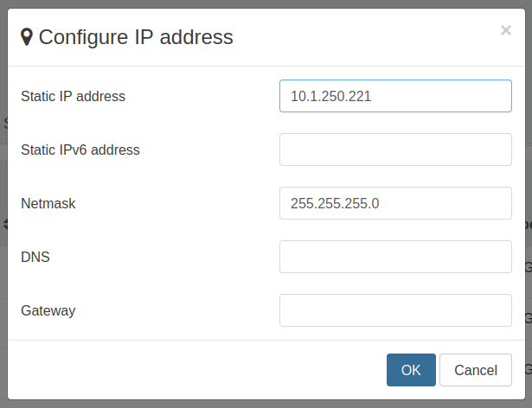
Task: Click the "Static IPv6 address" label text
Action: (80, 150)
